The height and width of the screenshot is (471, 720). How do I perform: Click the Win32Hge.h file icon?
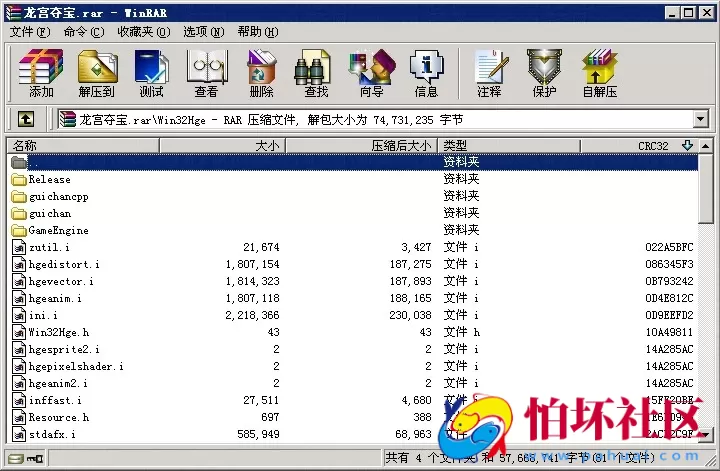click(x=19, y=332)
